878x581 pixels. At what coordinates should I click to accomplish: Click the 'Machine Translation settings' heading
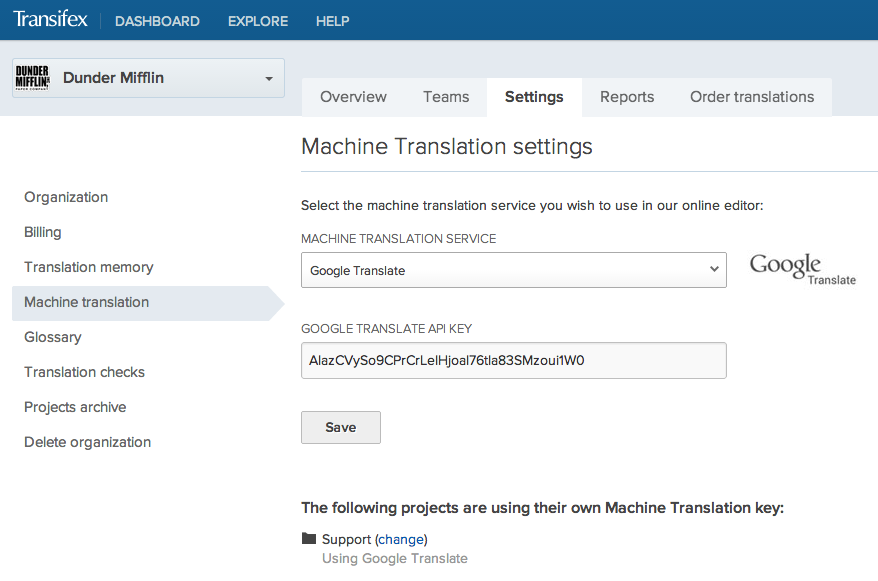coord(447,147)
